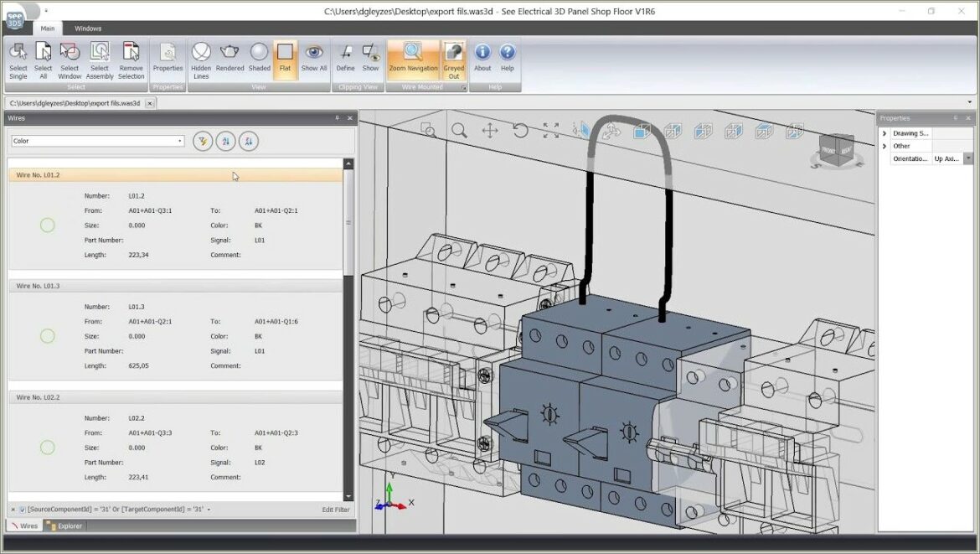Click the See 3DS application menu button
The width and height of the screenshot is (980, 554).
(x=14, y=18)
